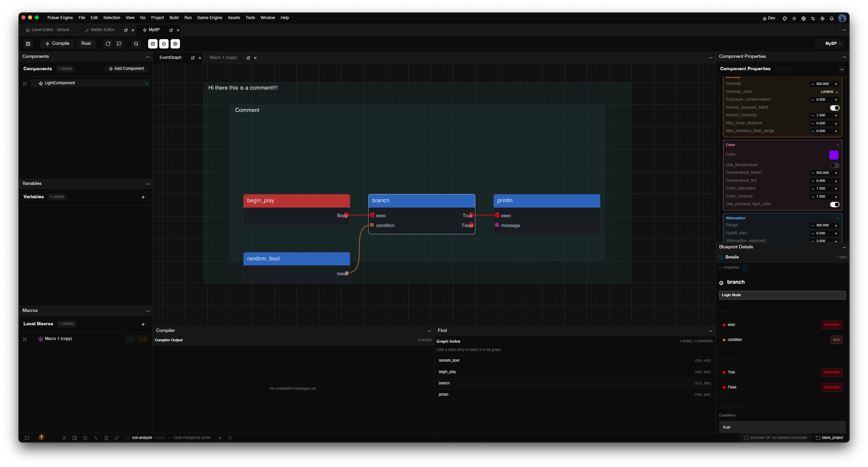Viewport: 868px width, 467px height.
Task: Click the begin_play node header in the graph
Action: (296, 201)
